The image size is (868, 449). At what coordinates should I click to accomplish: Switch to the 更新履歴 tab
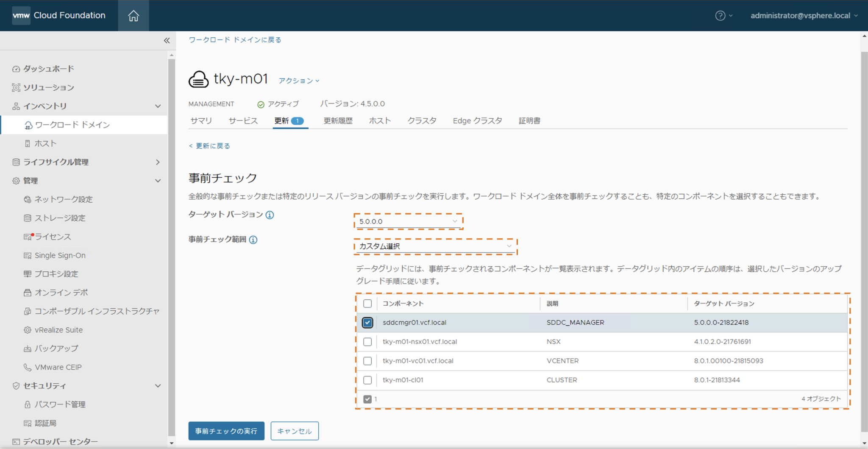(x=338, y=121)
